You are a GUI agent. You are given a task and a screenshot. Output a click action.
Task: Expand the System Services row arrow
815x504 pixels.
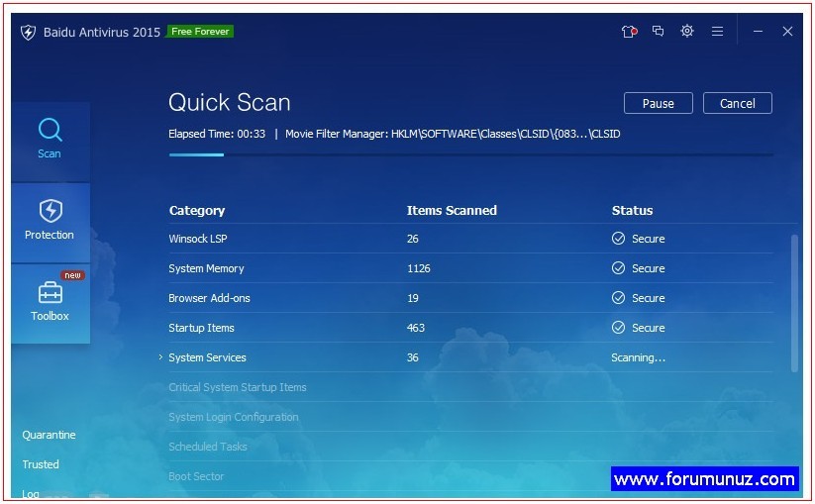[160, 356]
